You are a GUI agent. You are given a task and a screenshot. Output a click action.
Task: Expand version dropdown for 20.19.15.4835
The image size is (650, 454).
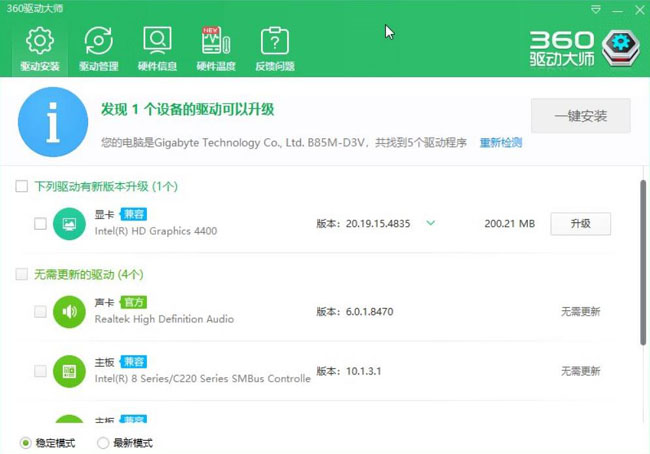tap(431, 223)
